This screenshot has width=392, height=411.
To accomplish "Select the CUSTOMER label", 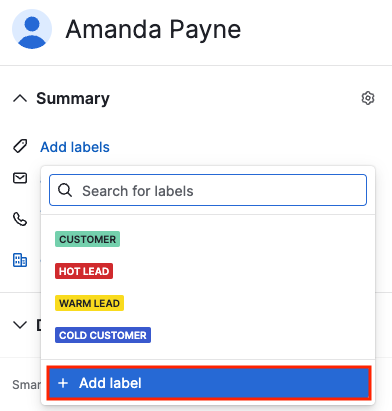I will [87, 239].
